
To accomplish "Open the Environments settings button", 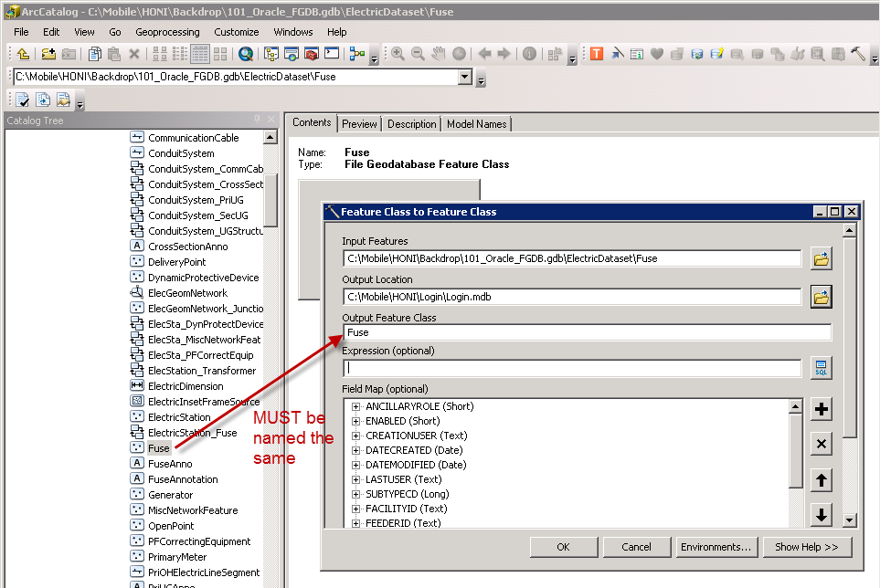I will [x=716, y=547].
